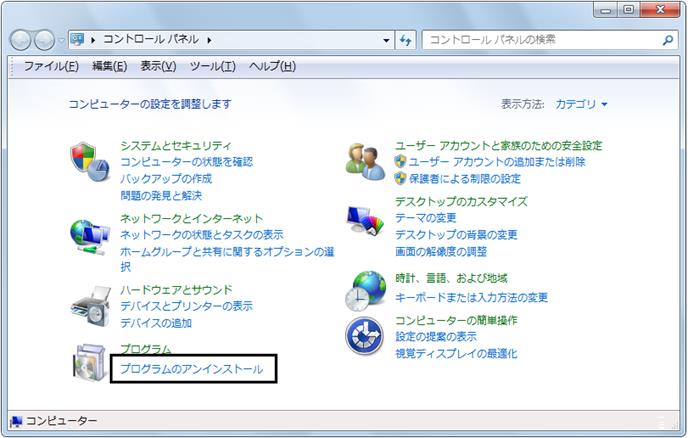The image size is (688, 438).
Task: Expand the arrow after コントロール パネル breadcrumb
Action: (x=209, y=40)
